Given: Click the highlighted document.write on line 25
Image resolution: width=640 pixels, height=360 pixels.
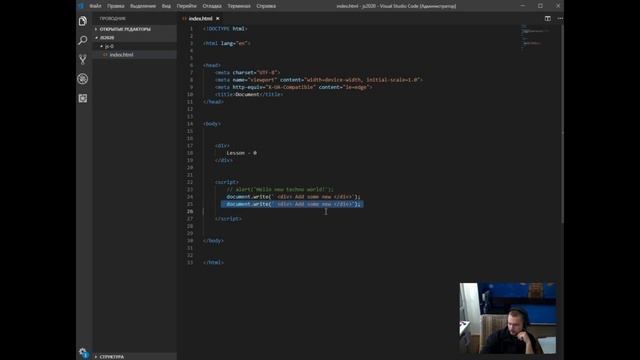Looking at the screenshot, I should pos(293,204).
